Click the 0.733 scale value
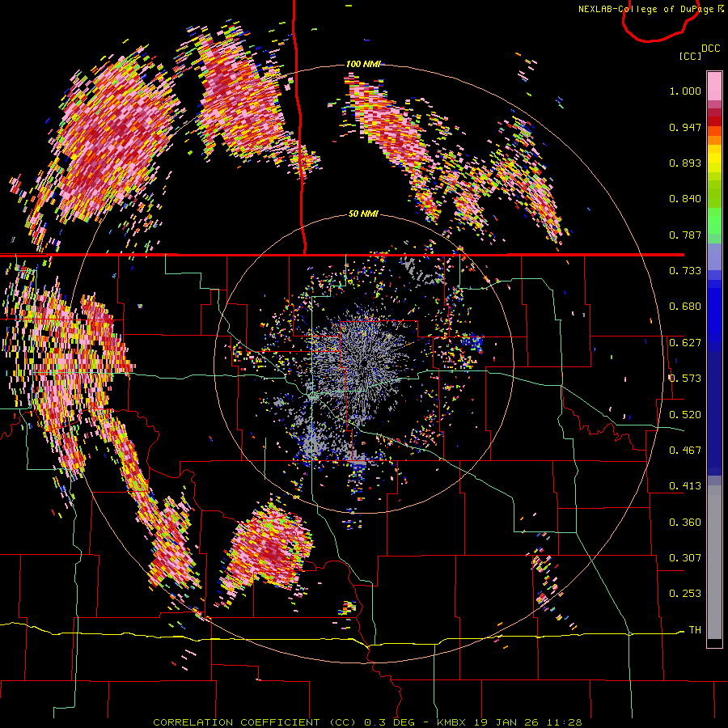728x728 pixels. [x=685, y=270]
